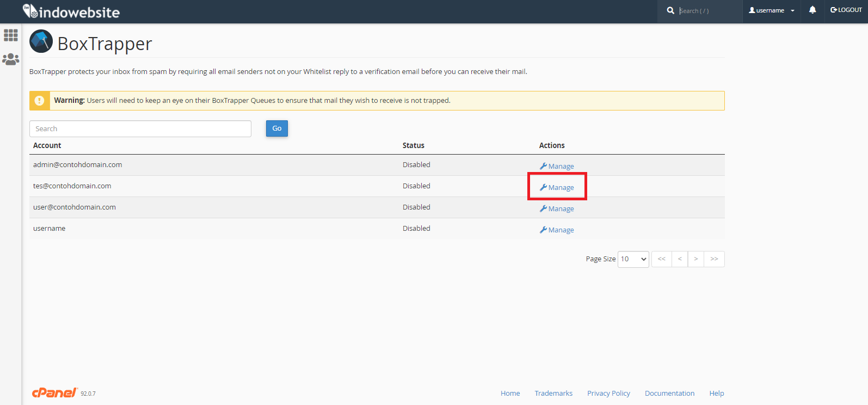This screenshot has height=405, width=868.
Task: Manage BoxTrapper for user@contohdomain.com
Action: 557,209
